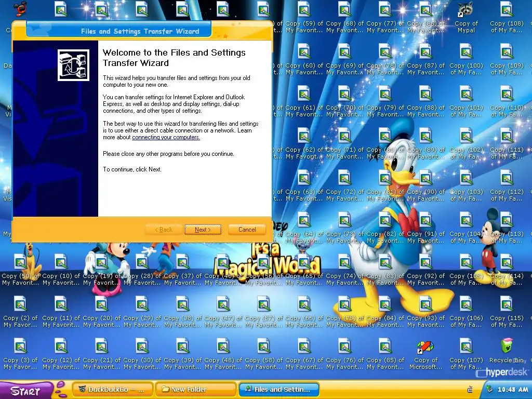Screen dimensions: 532x399
Task: Select Copy (37) of My Favorit... icon
Action: 182,261
